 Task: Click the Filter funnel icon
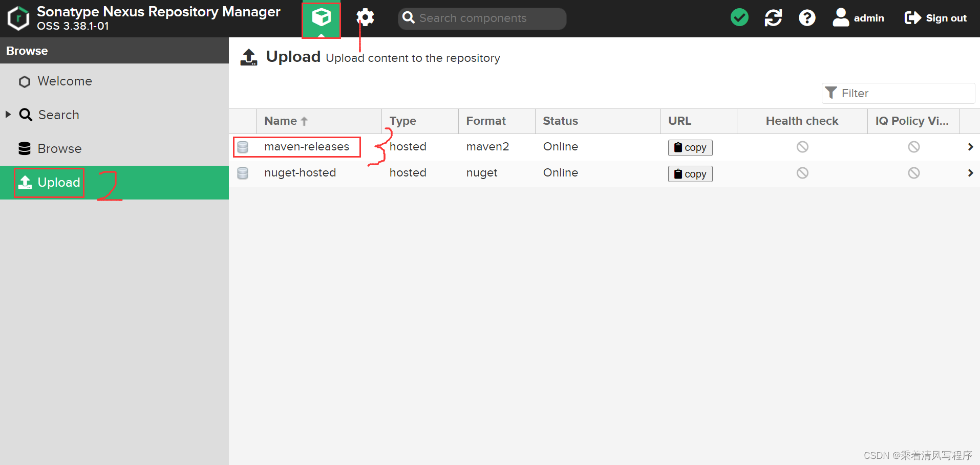tap(832, 93)
